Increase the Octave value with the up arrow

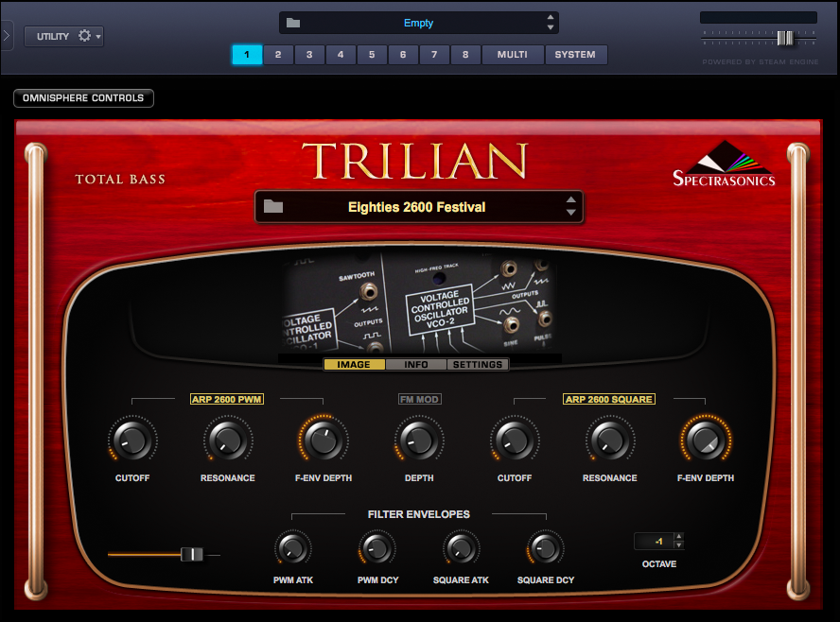679,536
